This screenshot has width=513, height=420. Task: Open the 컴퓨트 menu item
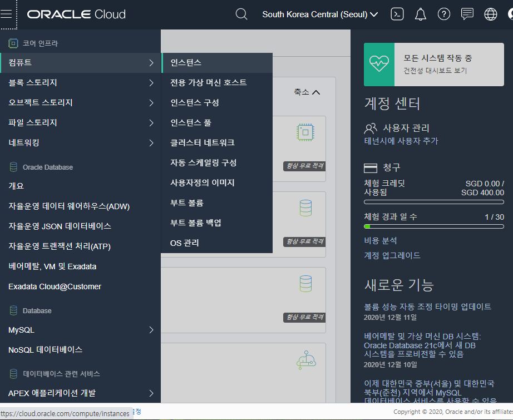(80, 63)
